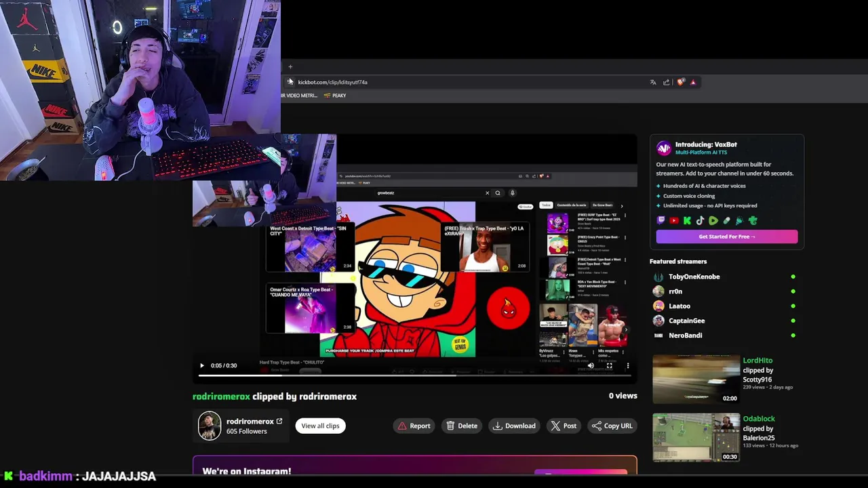Open the LordHito clip thumbnail
Image resolution: width=868 pixels, height=488 pixels.
696,379
